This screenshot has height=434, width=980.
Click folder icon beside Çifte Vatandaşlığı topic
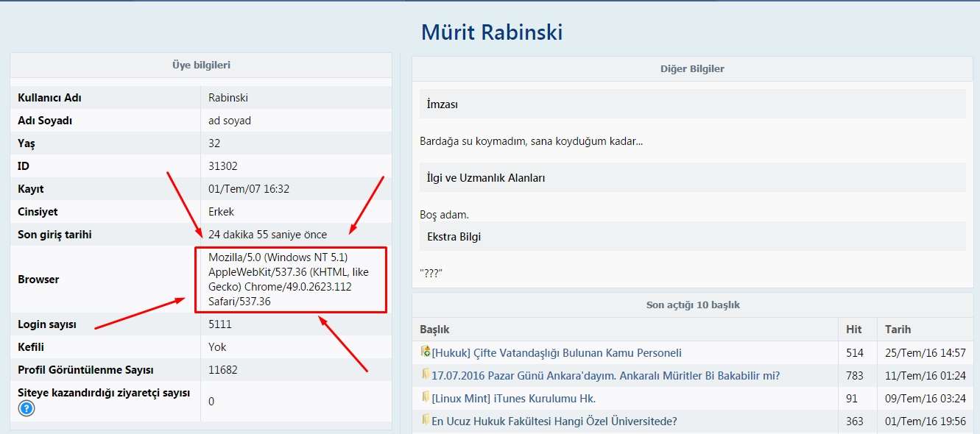(x=426, y=352)
